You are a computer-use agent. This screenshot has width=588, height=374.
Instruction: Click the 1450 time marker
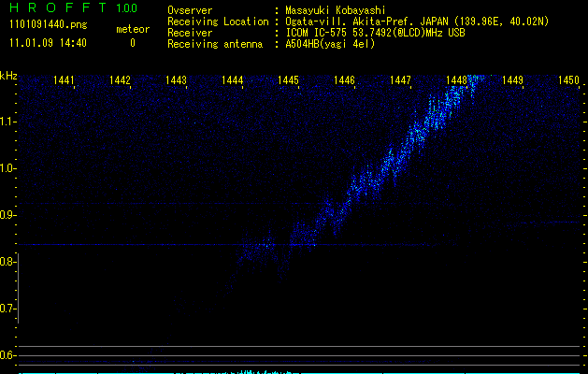(569, 79)
